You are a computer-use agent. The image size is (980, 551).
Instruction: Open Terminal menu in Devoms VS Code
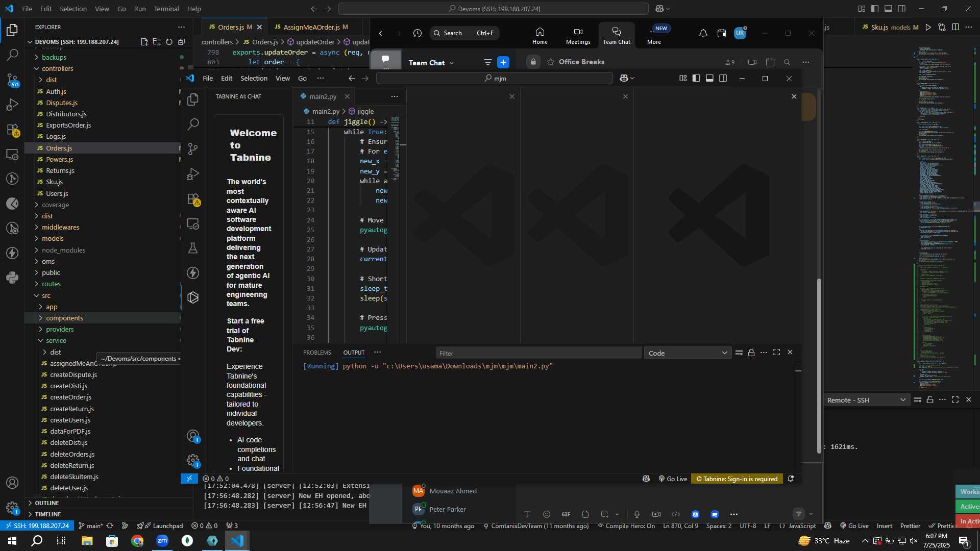tap(166, 9)
